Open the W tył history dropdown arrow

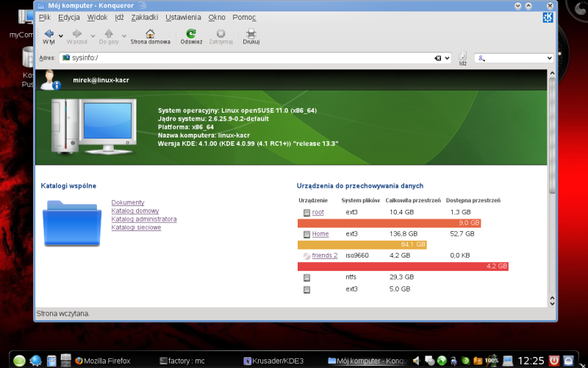pyautogui.click(x=61, y=36)
